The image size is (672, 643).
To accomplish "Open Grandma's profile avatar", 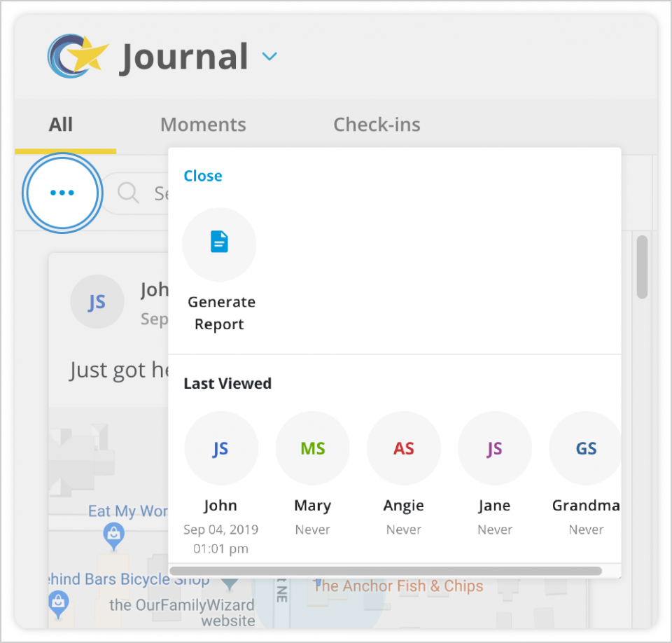I will coord(585,448).
